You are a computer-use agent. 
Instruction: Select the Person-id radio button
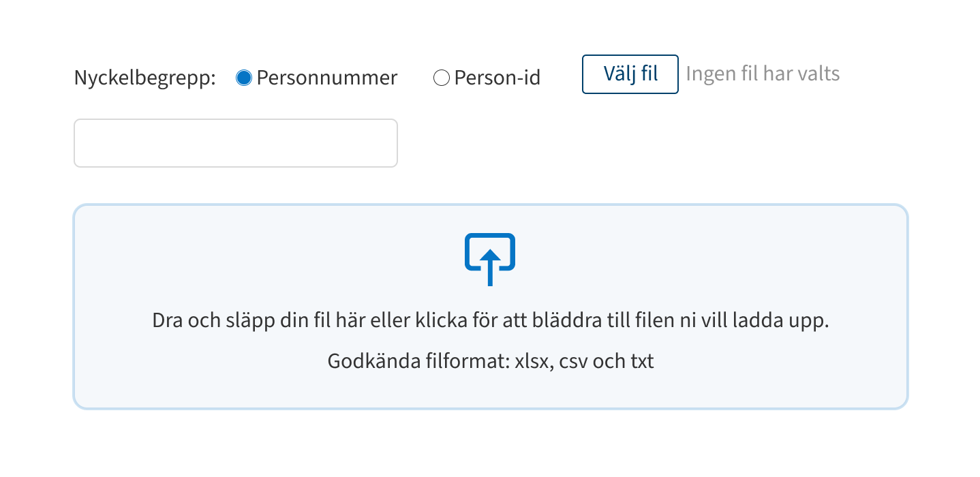click(442, 78)
